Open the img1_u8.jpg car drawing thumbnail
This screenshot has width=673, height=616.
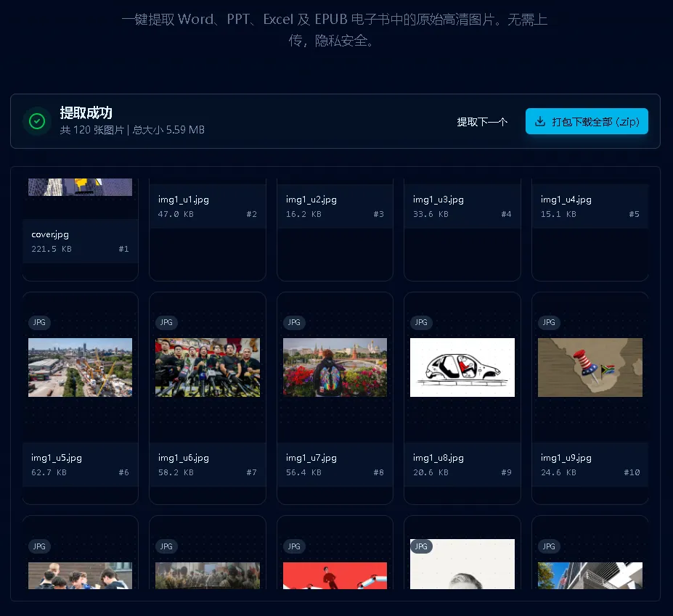point(462,367)
